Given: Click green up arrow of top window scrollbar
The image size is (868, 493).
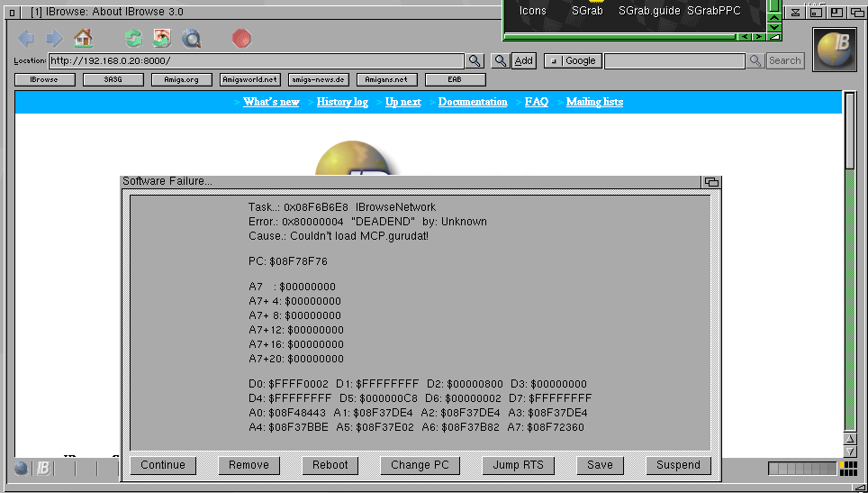Looking at the screenshot, I should 773,18.
